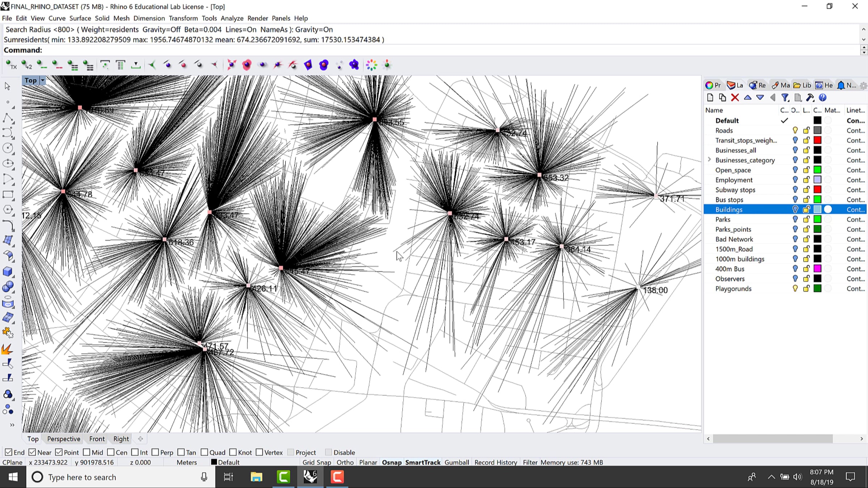The image size is (868, 488).
Task: Switch to the Right viewport tab
Action: [121, 439]
